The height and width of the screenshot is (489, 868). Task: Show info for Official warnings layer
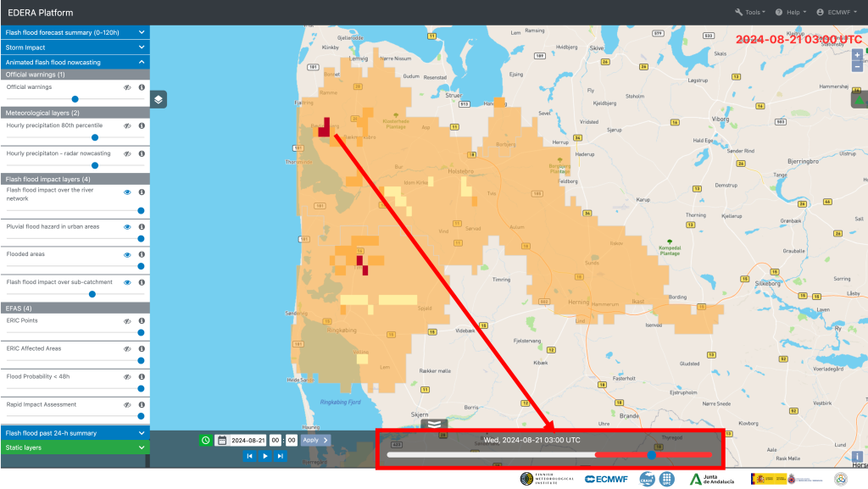[x=142, y=87]
